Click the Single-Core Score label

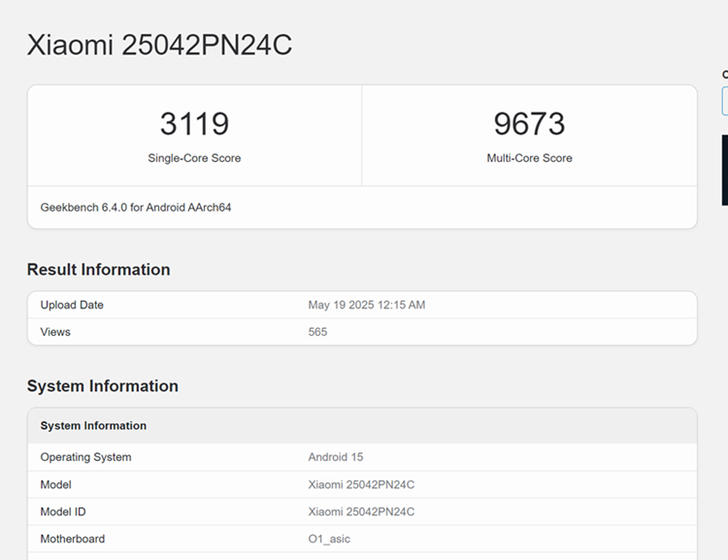pyautogui.click(x=194, y=158)
